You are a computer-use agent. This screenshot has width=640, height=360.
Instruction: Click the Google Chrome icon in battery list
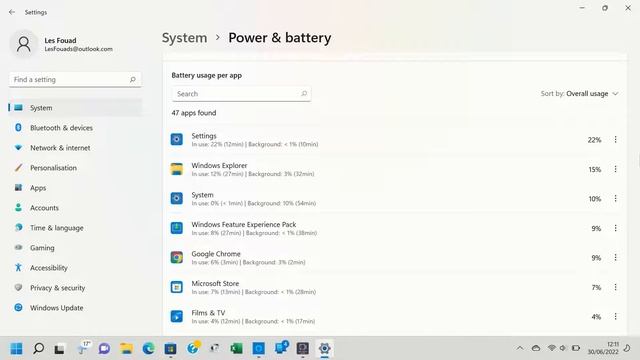pos(177,258)
